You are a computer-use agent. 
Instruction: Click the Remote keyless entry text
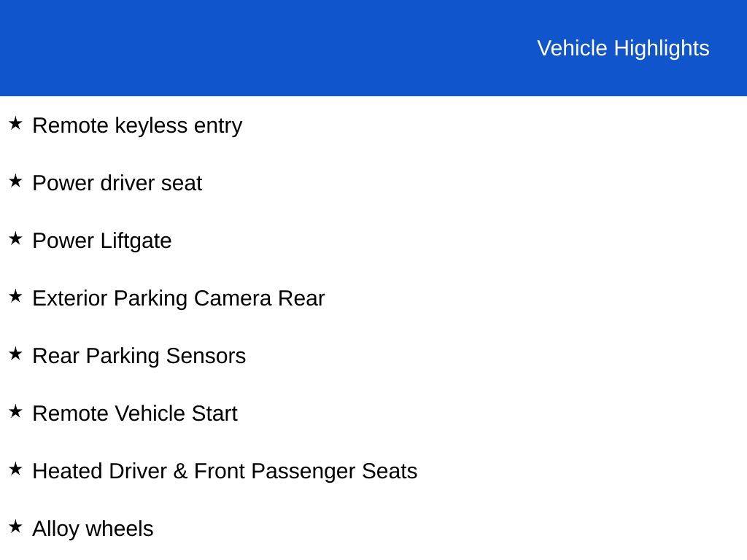[137, 126]
